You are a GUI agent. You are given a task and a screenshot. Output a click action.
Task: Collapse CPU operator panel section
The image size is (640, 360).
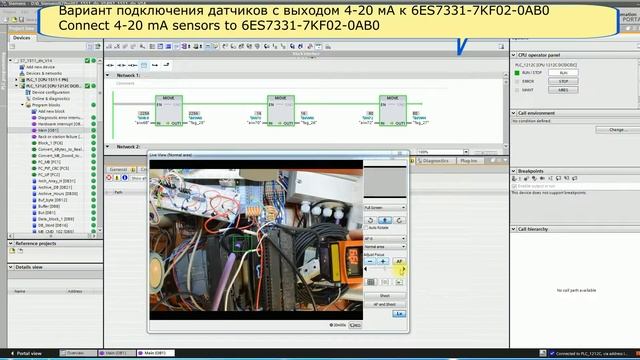[x=513, y=55]
